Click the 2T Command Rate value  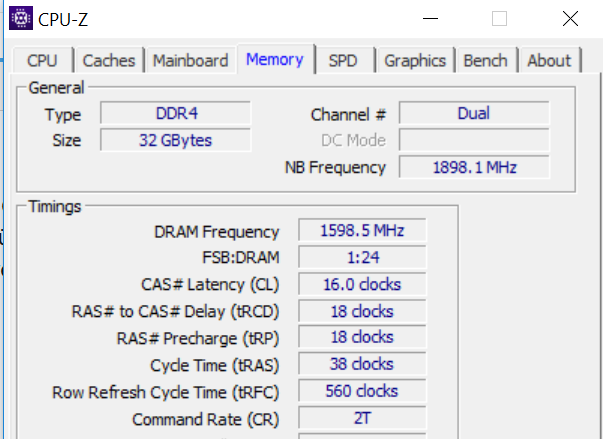[x=362, y=418]
